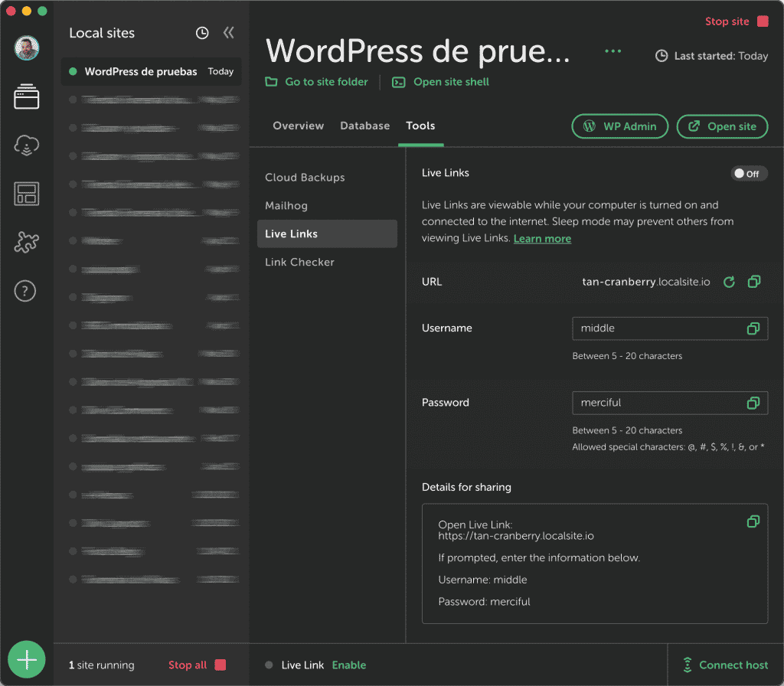784x686 pixels.
Task: Open Local sites icon in sidebar
Action: click(27, 96)
